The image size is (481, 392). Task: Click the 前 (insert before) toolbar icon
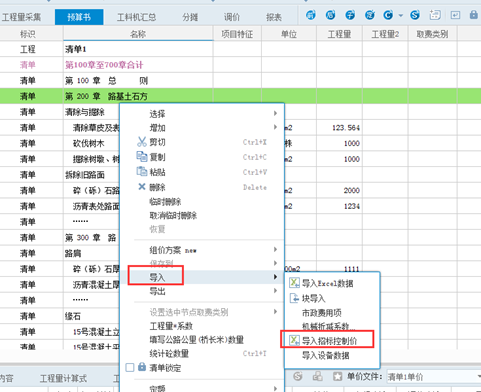pos(311,15)
